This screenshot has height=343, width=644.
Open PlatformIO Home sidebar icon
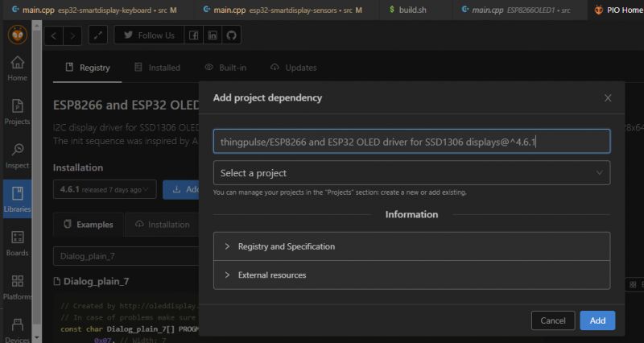click(17, 69)
